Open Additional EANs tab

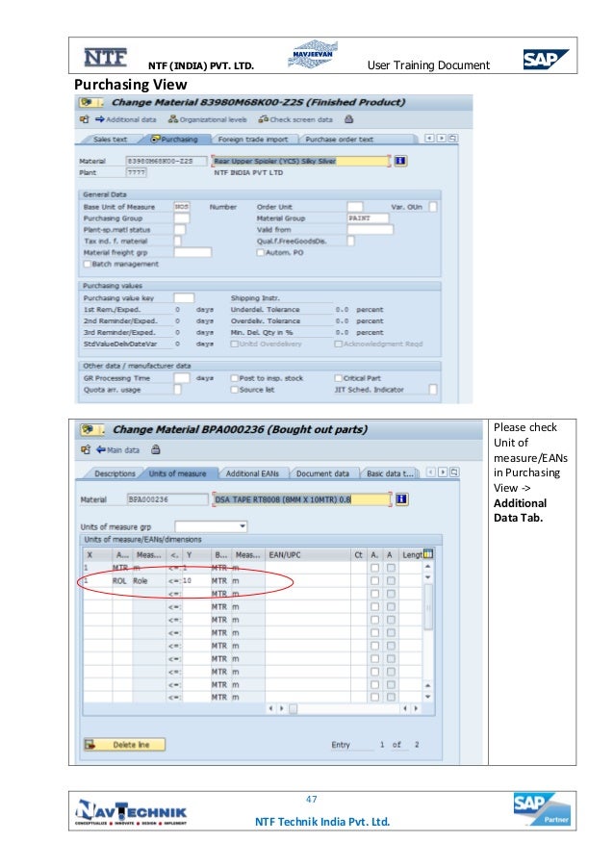(x=252, y=473)
